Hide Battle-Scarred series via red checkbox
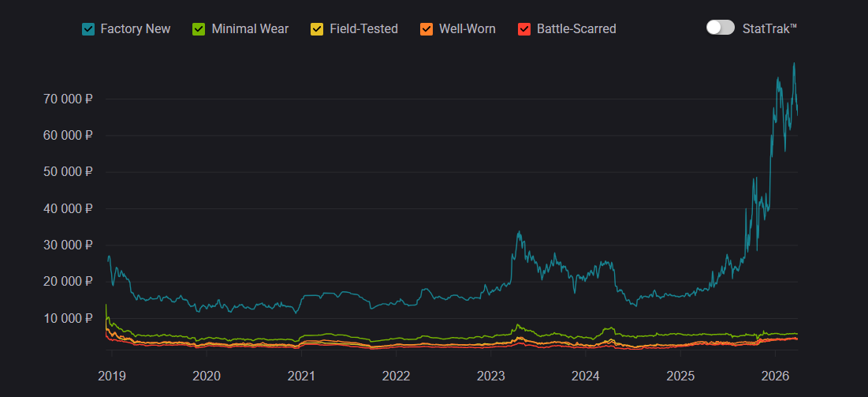 pyautogui.click(x=524, y=29)
